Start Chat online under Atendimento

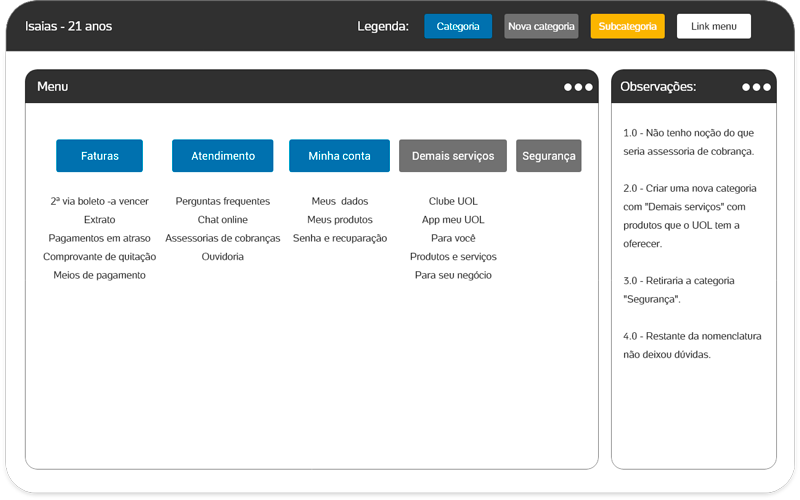pos(222,219)
